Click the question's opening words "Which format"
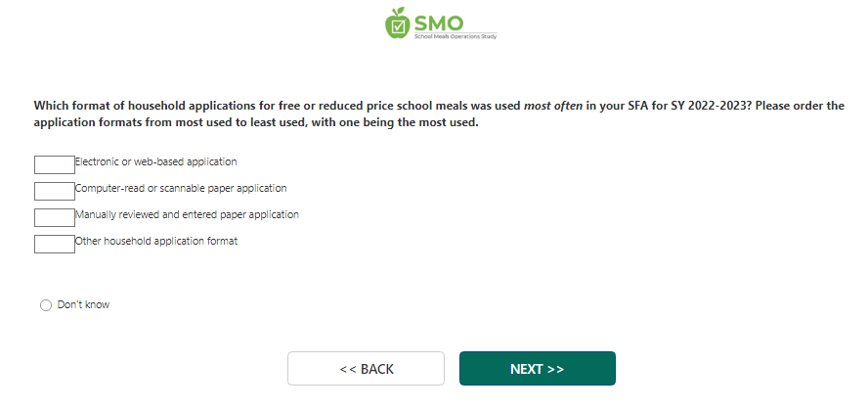868x410 pixels. [x=70, y=106]
